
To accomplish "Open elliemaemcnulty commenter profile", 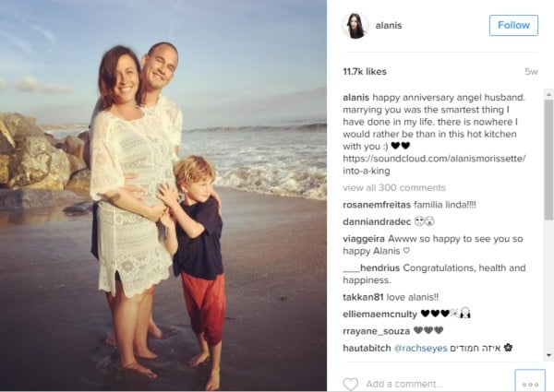I will pos(379,314).
